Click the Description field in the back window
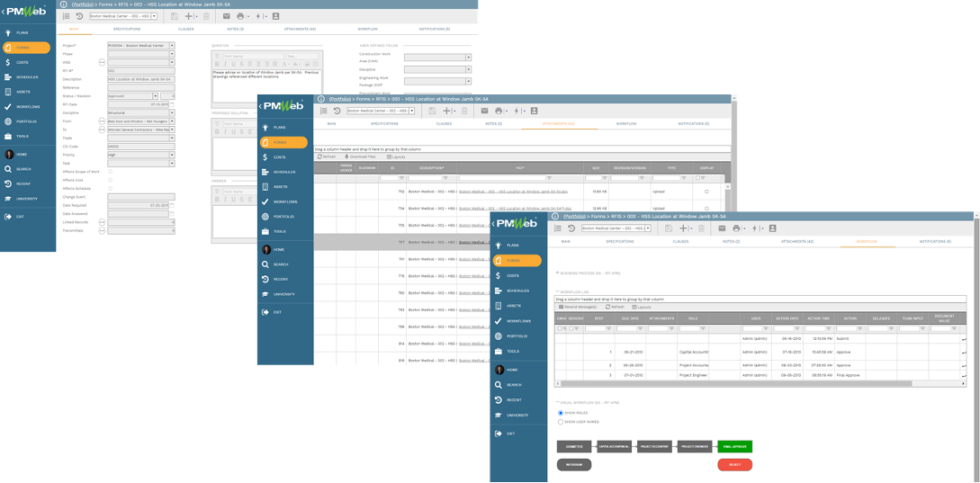Image resolution: width=980 pixels, height=483 pixels. 140,79
